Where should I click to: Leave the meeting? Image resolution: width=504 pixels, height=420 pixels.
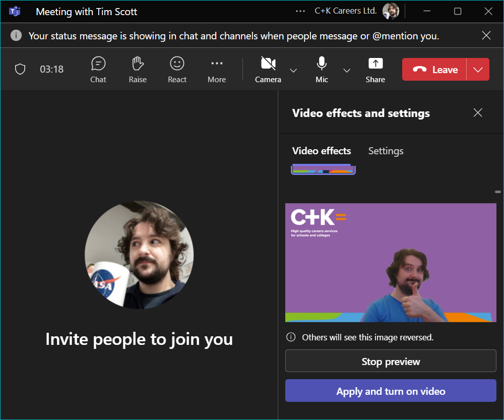point(434,70)
